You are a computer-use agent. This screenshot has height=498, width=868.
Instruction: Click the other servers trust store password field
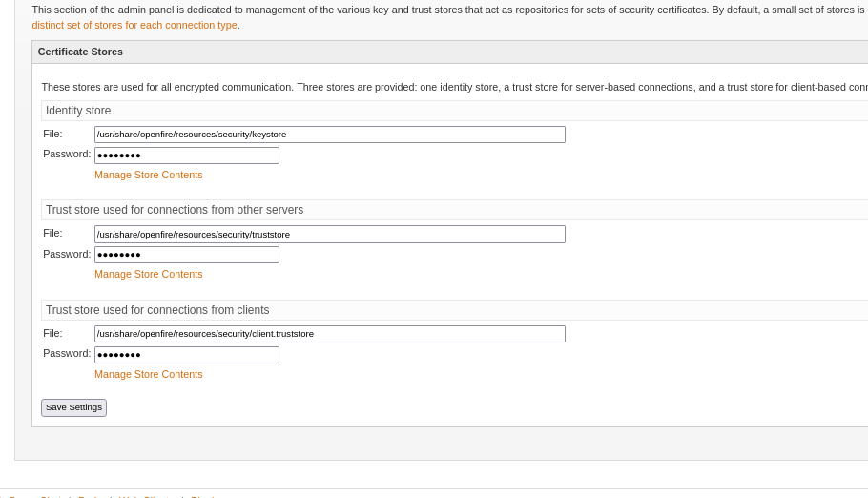(x=187, y=255)
